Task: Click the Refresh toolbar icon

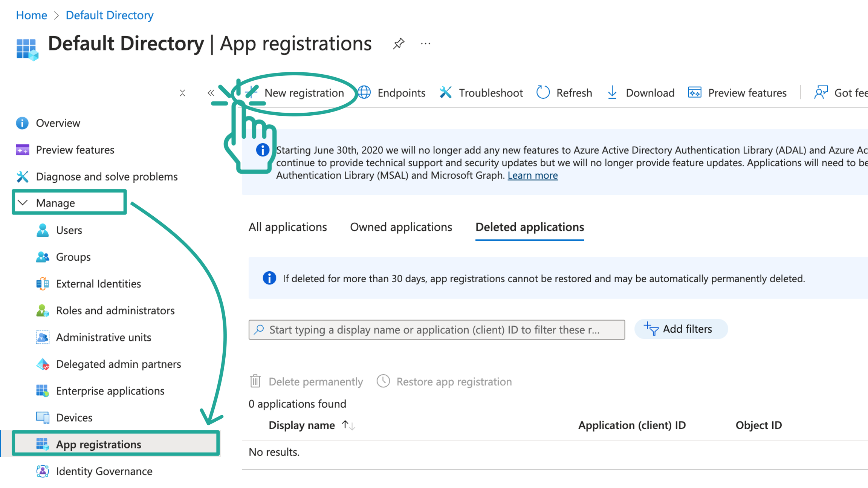Action: (543, 93)
